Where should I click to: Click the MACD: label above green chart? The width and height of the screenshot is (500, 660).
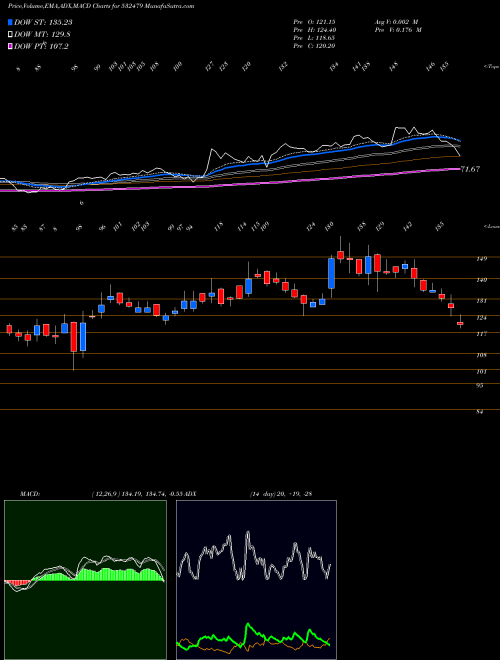tap(30, 494)
